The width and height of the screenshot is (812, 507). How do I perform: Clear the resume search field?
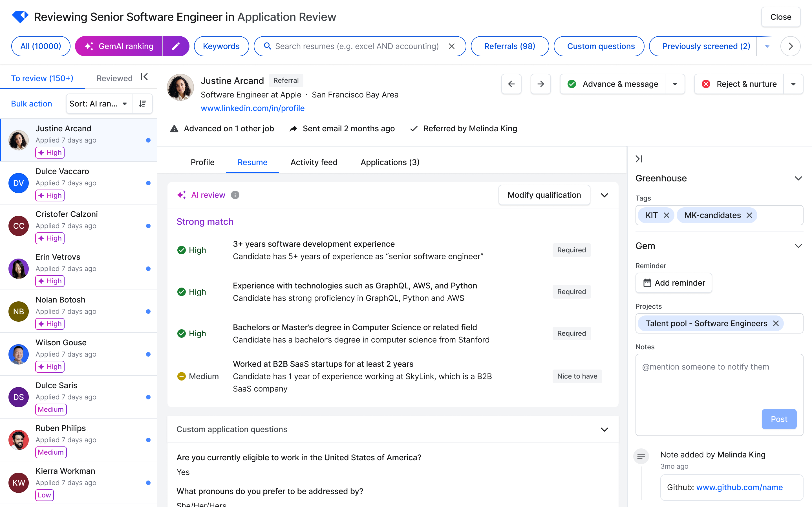tap(452, 46)
